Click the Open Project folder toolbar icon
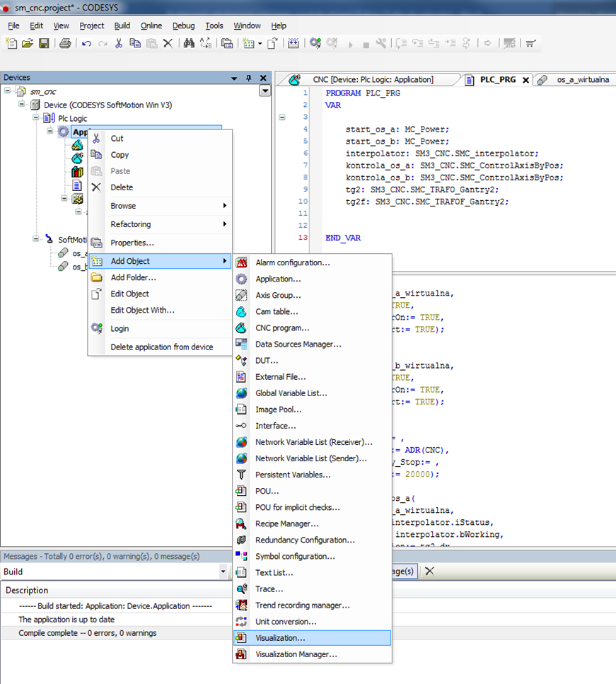Screen dimensions: 616x684 [28, 43]
